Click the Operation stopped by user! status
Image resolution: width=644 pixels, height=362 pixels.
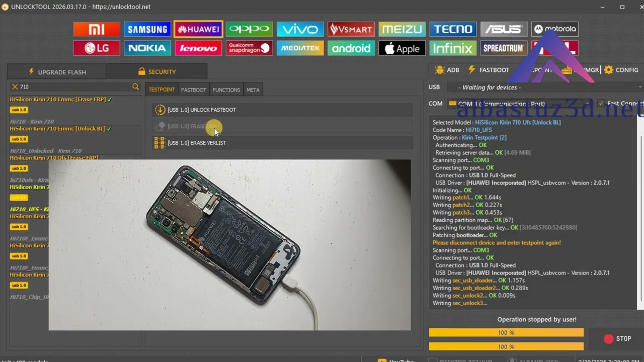pos(537,319)
